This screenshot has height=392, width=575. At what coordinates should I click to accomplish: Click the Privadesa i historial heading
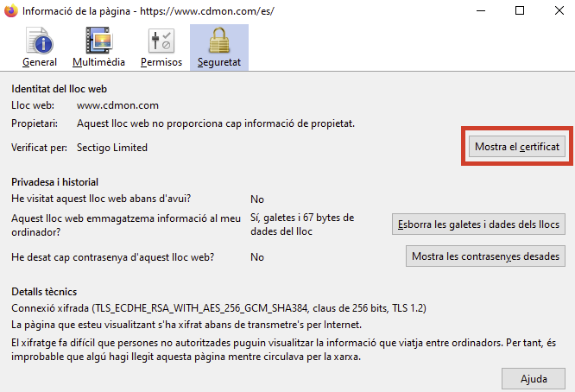click(54, 182)
